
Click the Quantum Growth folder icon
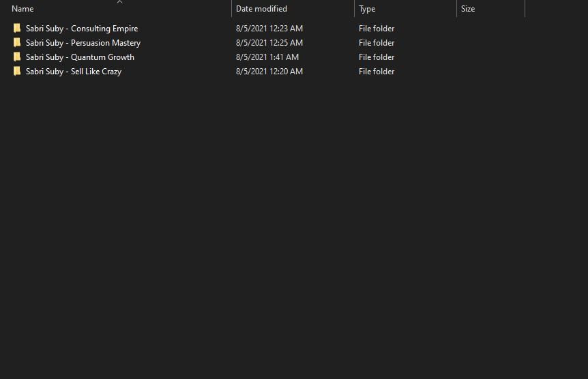click(17, 57)
